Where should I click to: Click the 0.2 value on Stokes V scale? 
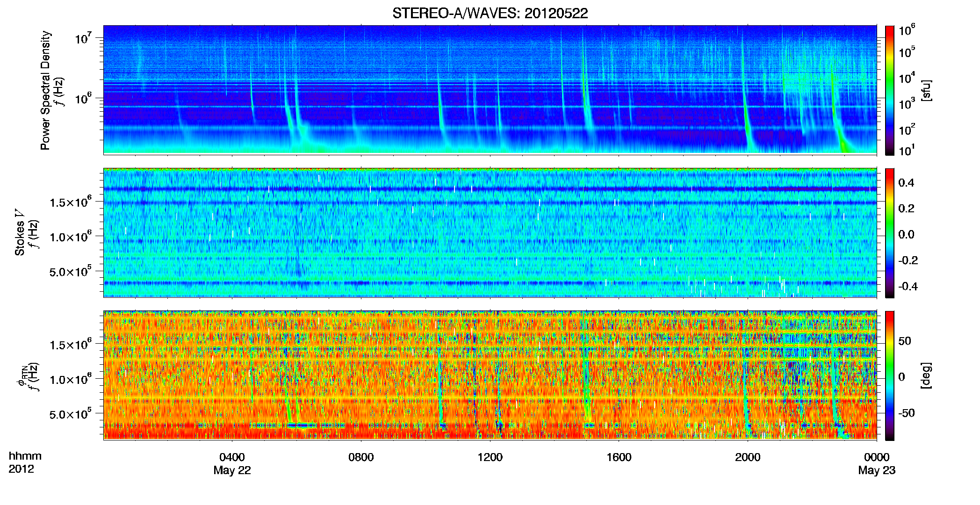906,209
